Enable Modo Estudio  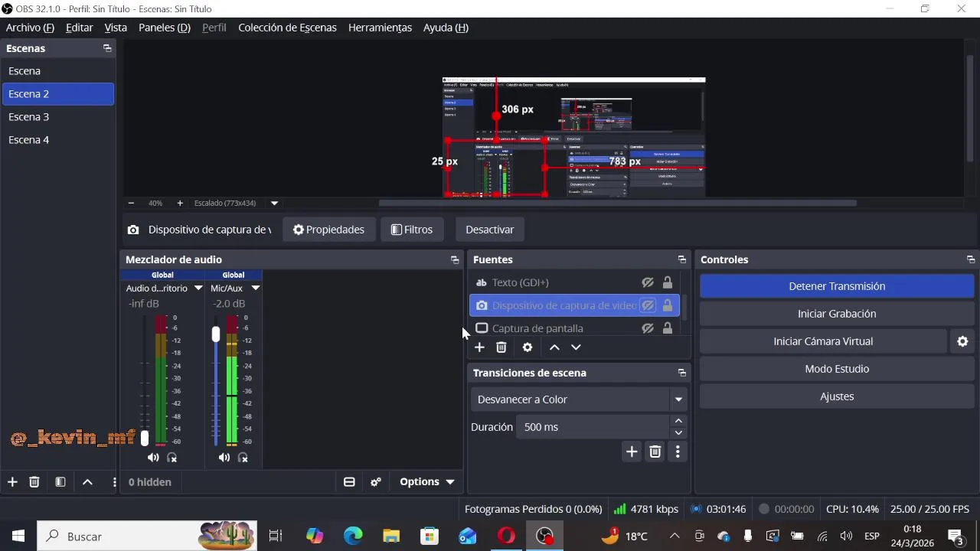837,369
